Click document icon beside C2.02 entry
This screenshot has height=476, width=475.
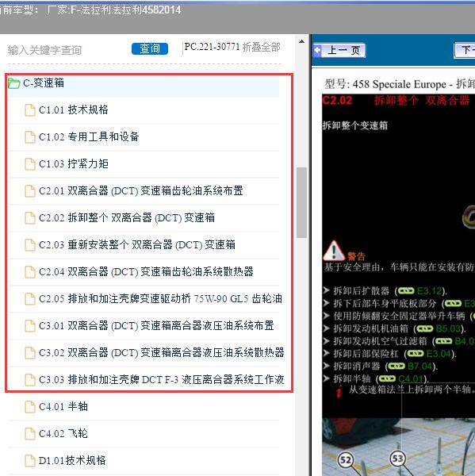coord(30,218)
